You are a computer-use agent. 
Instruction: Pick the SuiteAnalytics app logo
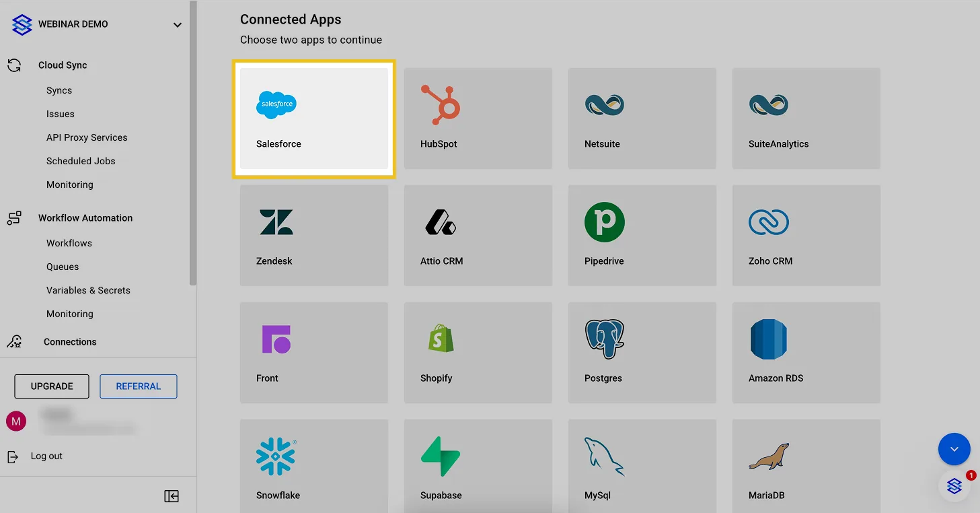769,104
